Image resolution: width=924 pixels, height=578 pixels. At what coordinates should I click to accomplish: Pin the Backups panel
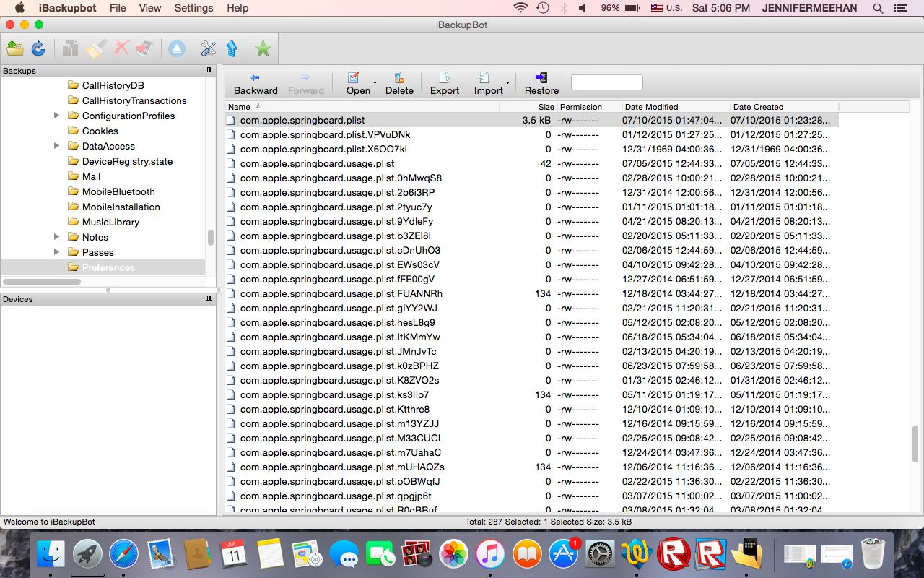[209, 71]
